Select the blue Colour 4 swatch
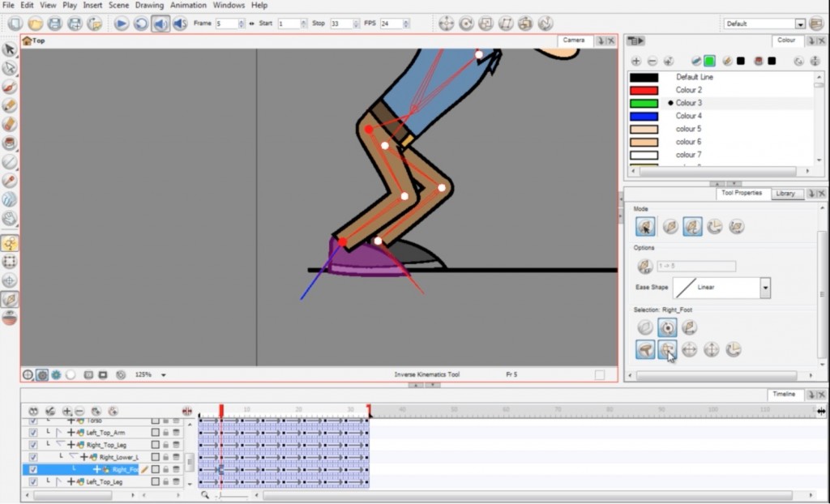The height and width of the screenshot is (504, 830). 644,116
